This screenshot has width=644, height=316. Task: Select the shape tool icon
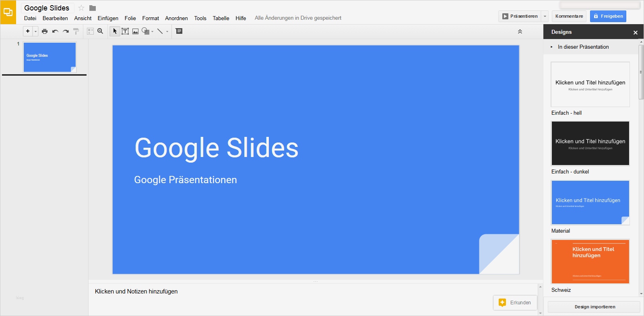tap(145, 31)
